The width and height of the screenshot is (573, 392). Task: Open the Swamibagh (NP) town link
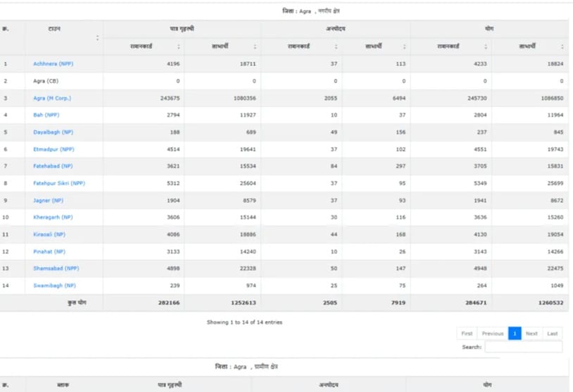coord(53,286)
